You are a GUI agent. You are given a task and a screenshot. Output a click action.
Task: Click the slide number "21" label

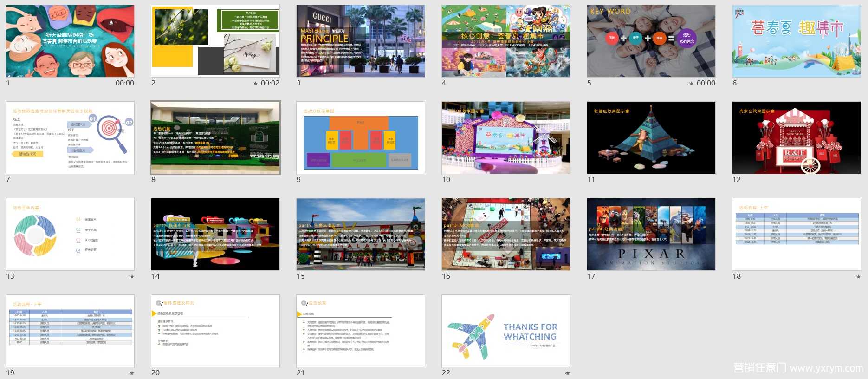(x=301, y=373)
